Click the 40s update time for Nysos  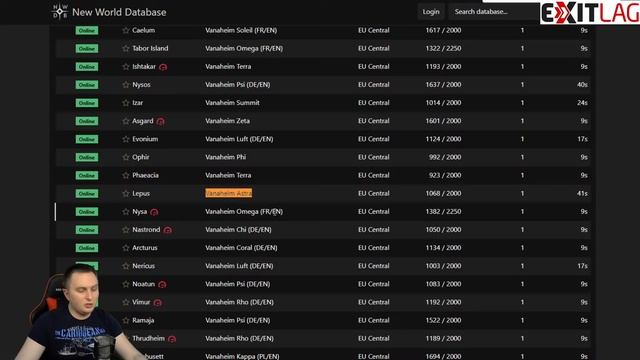(x=582, y=84)
